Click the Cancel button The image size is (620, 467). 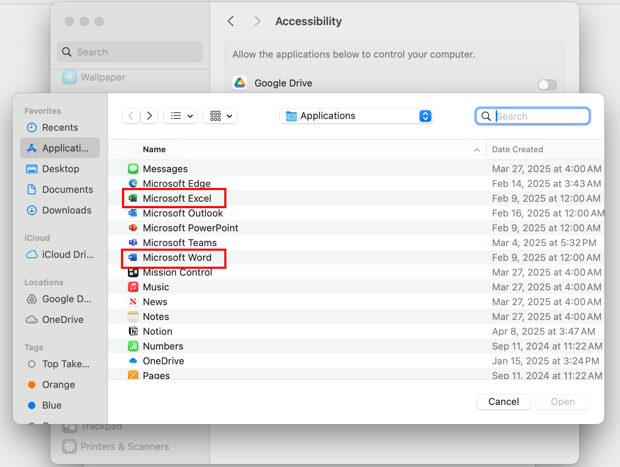pyautogui.click(x=503, y=401)
